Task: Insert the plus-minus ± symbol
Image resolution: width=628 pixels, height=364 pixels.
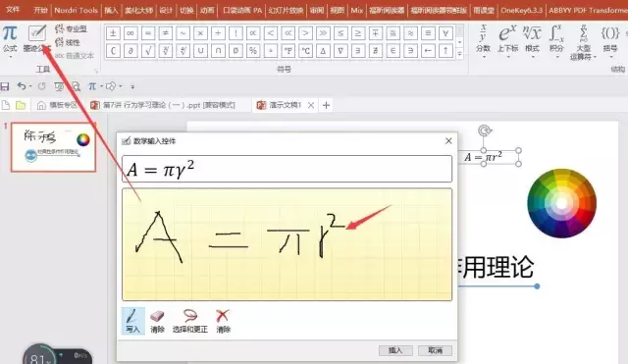Action: pos(113,33)
